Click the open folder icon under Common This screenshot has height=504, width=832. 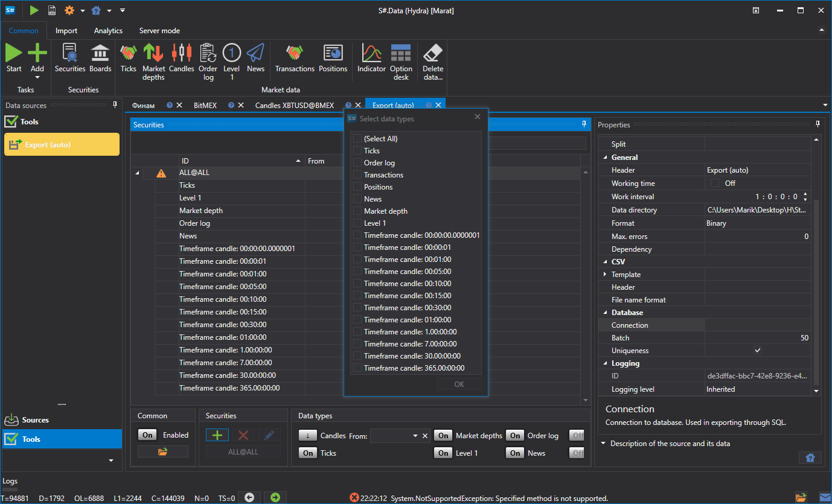coord(162,451)
